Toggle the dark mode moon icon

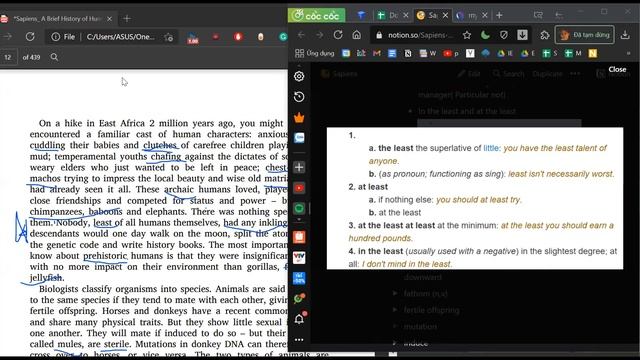pos(485,36)
